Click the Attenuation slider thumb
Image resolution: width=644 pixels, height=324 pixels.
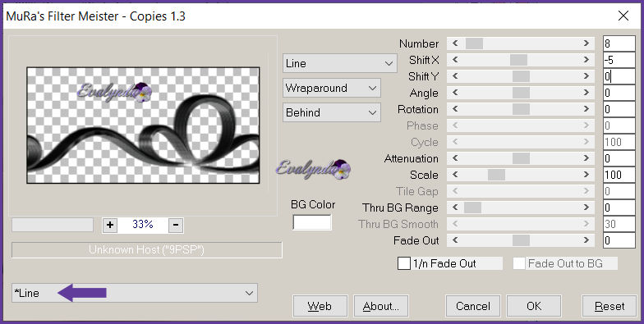click(x=521, y=158)
